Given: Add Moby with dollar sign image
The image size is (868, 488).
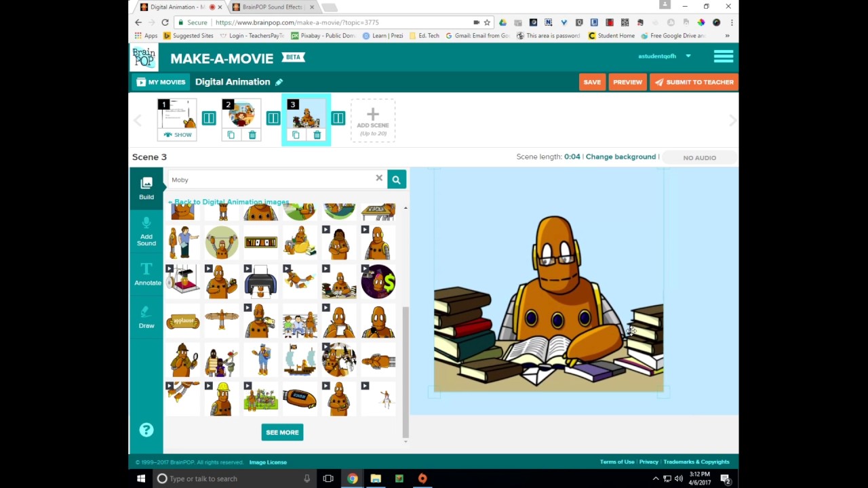Looking at the screenshot, I should click(x=378, y=281).
